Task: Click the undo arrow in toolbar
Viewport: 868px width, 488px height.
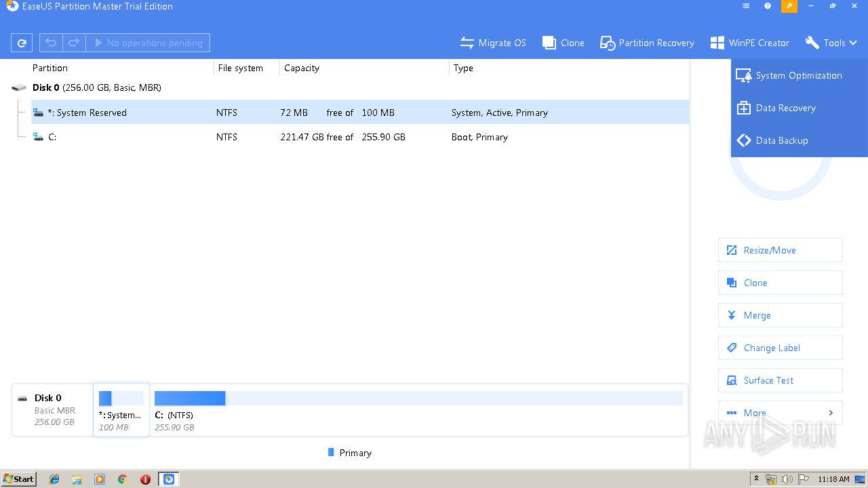Action: click(51, 43)
